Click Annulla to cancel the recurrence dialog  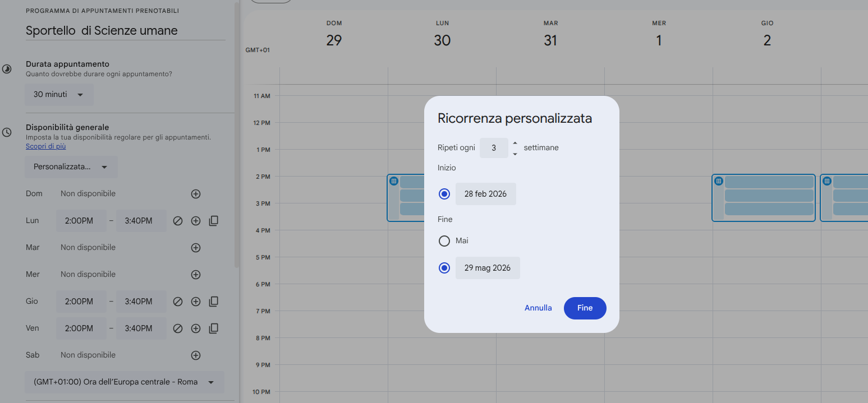coord(538,308)
